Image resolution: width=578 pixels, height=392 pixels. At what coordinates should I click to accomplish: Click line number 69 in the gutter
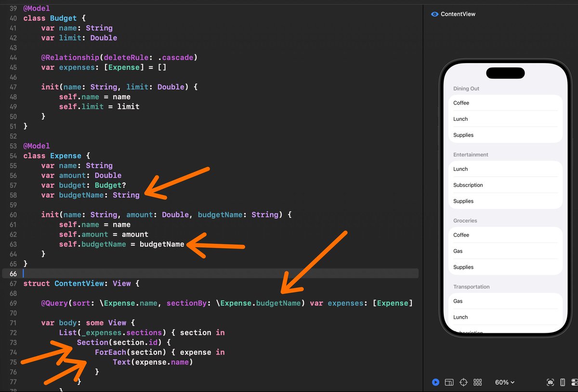coord(13,303)
